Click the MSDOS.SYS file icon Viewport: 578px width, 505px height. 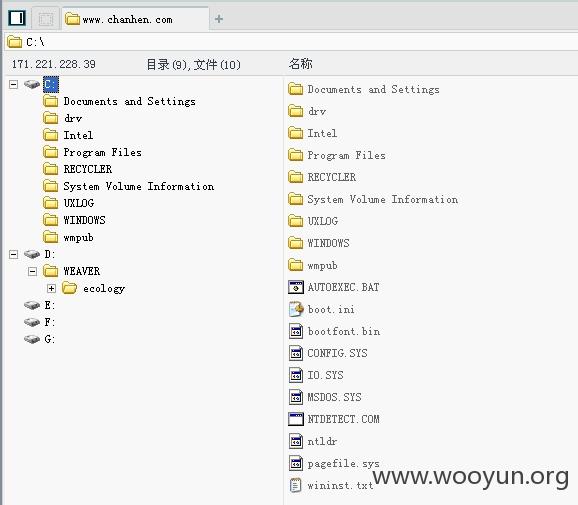pyautogui.click(x=296, y=397)
